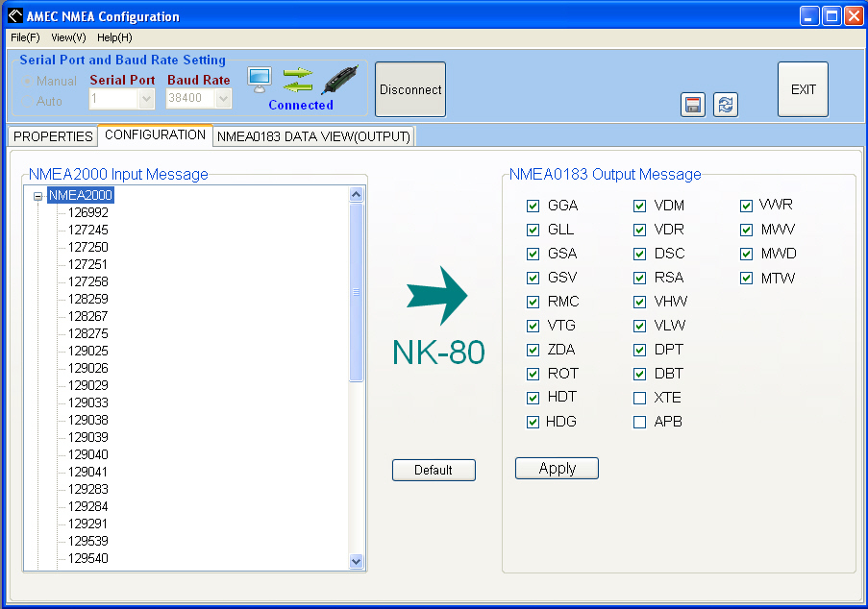Screen dimensions: 868x609
Task: Click the Disconnect button
Action: [410, 89]
